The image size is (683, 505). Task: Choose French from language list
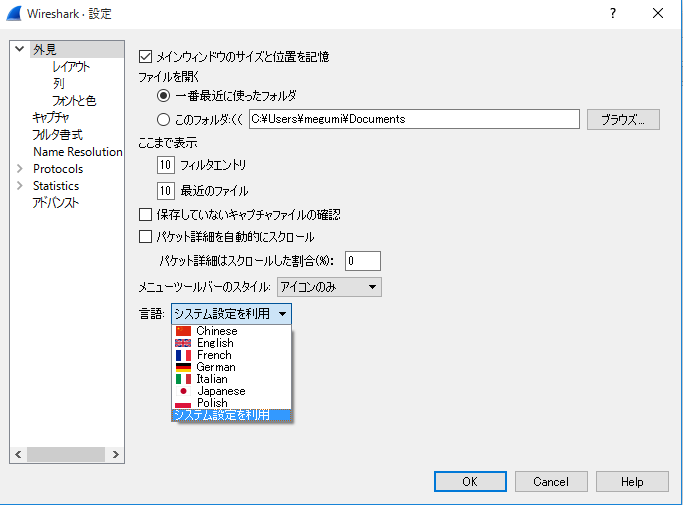231,355
